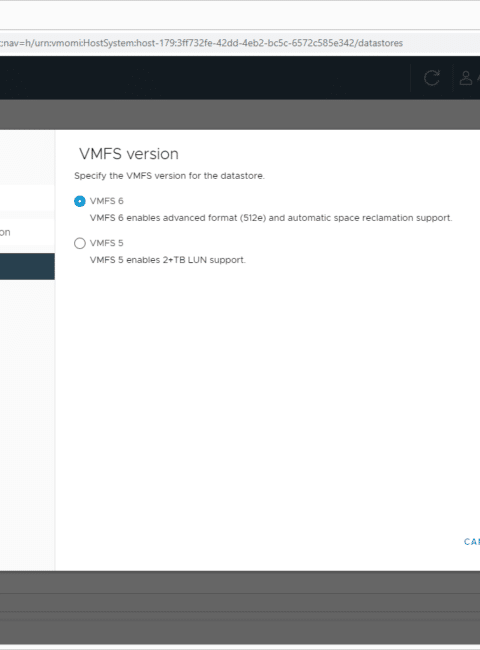Open the user account icon menu
The width and height of the screenshot is (480, 650).
tap(466, 78)
